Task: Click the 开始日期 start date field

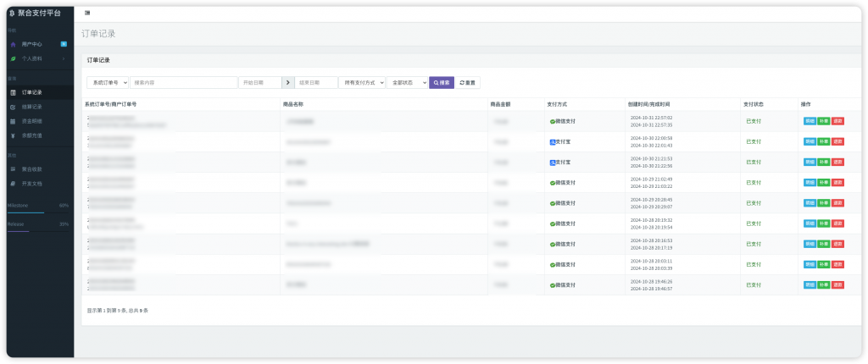Action: coord(260,82)
